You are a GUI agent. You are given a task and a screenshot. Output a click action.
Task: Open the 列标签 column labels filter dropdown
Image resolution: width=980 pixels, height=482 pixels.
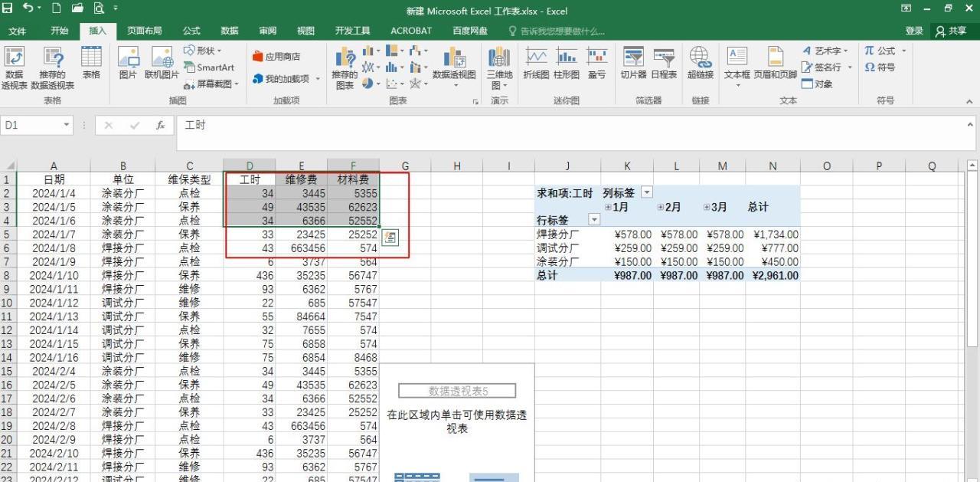coord(646,193)
